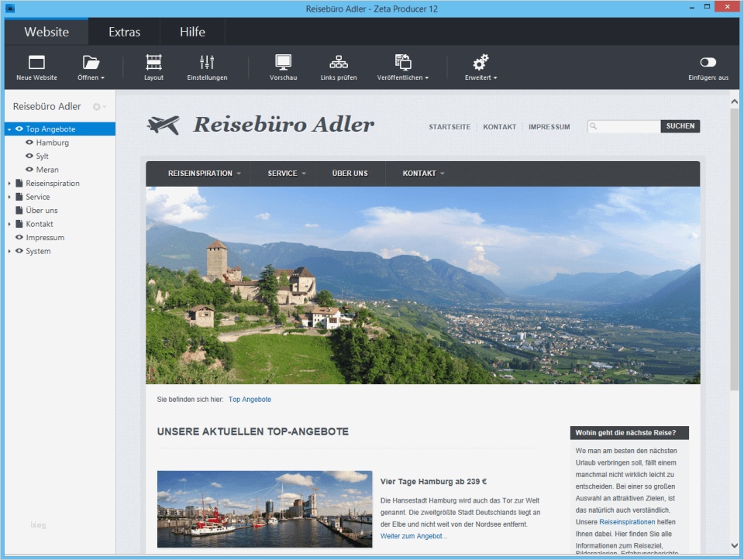This screenshot has width=744, height=560.
Task: Click the SUCHEN button
Action: click(680, 126)
